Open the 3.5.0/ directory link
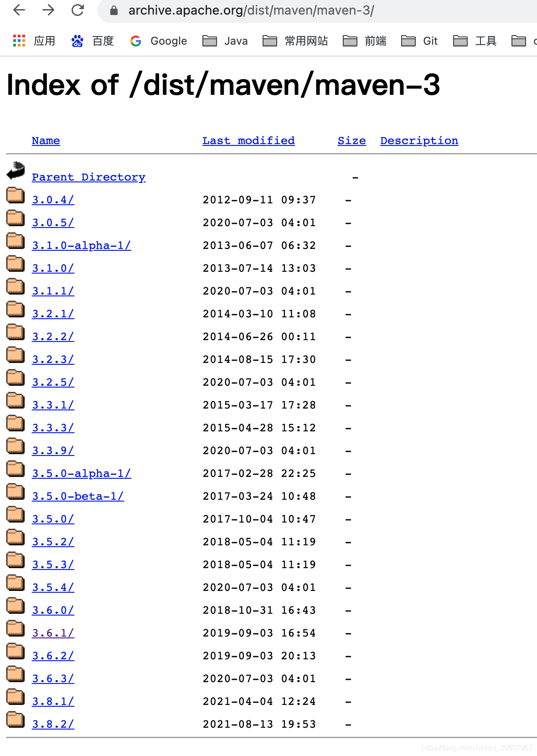 [x=53, y=519]
